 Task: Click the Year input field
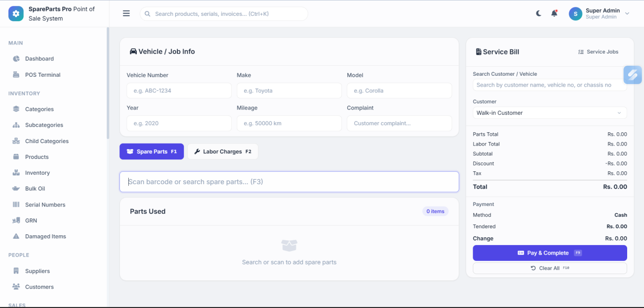tap(179, 123)
